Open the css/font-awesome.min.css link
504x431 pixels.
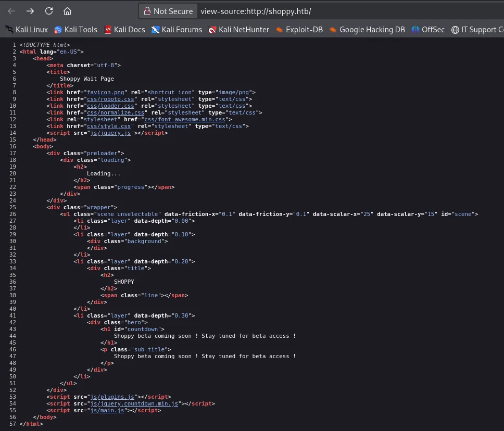185,119
